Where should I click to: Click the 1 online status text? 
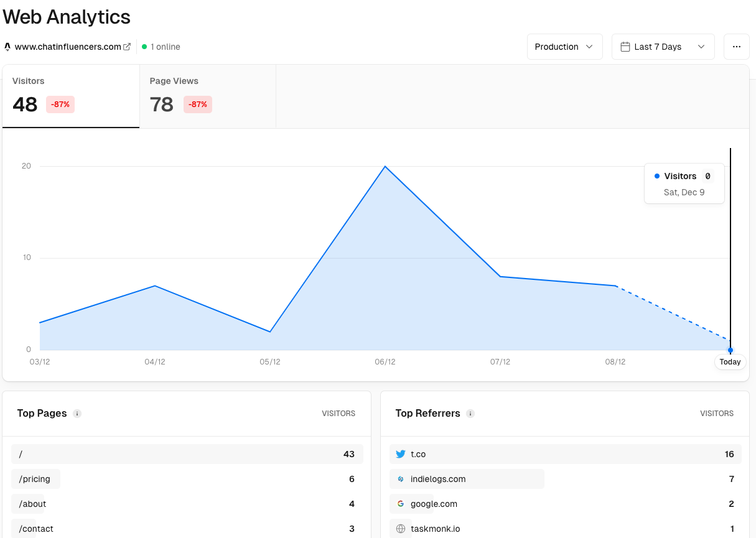166,47
